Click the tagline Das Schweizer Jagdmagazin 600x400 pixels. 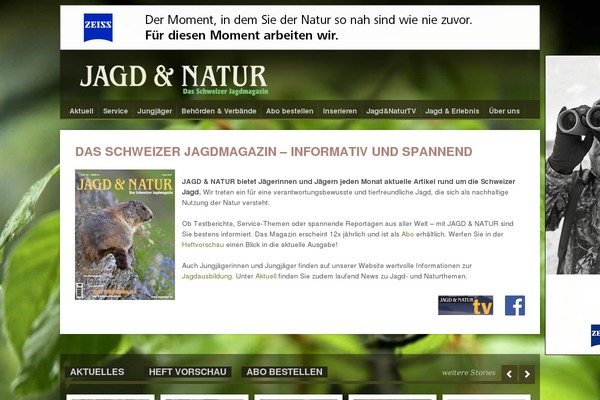pyautogui.click(x=225, y=91)
